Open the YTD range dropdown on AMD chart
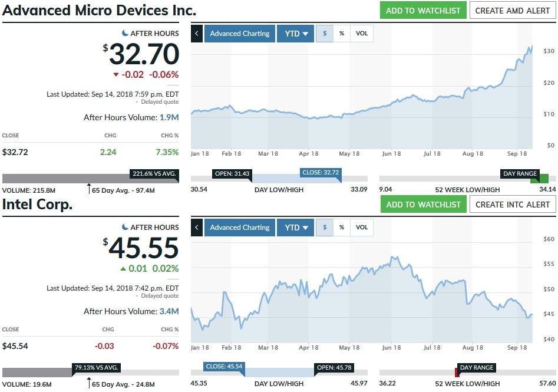558x392 pixels. (295, 34)
